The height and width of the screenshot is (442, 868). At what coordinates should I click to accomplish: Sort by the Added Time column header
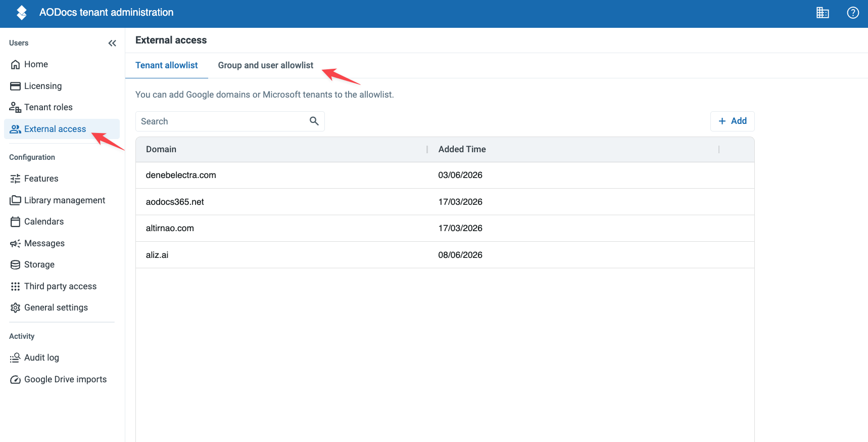pyautogui.click(x=462, y=149)
